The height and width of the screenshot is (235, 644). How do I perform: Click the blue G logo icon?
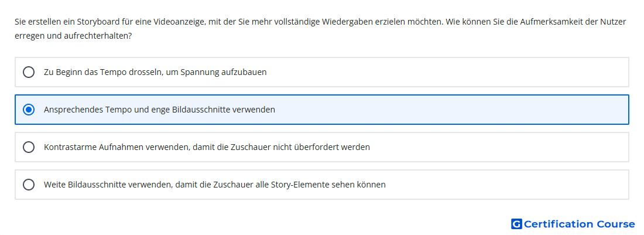pos(516,224)
